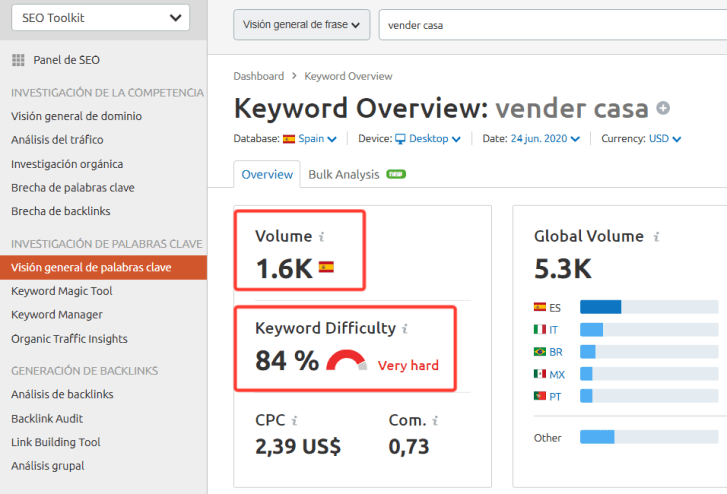The width and height of the screenshot is (727, 494).
Task: Click the Keyword Difficulty info icon
Action: 405,329
